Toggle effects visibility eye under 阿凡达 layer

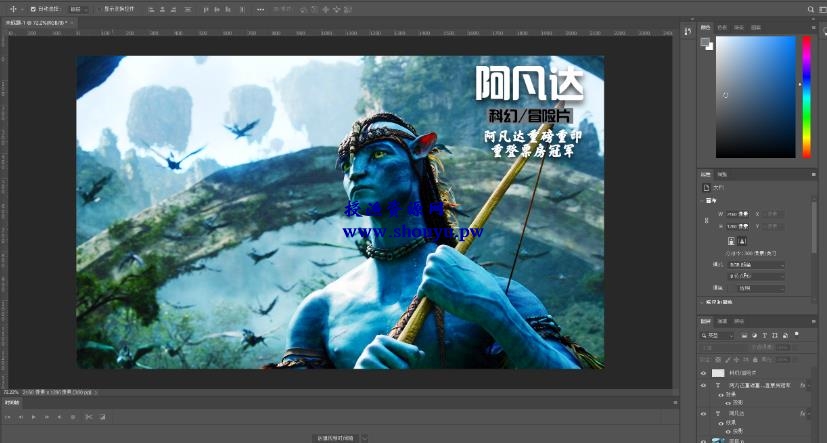[721, 422]
